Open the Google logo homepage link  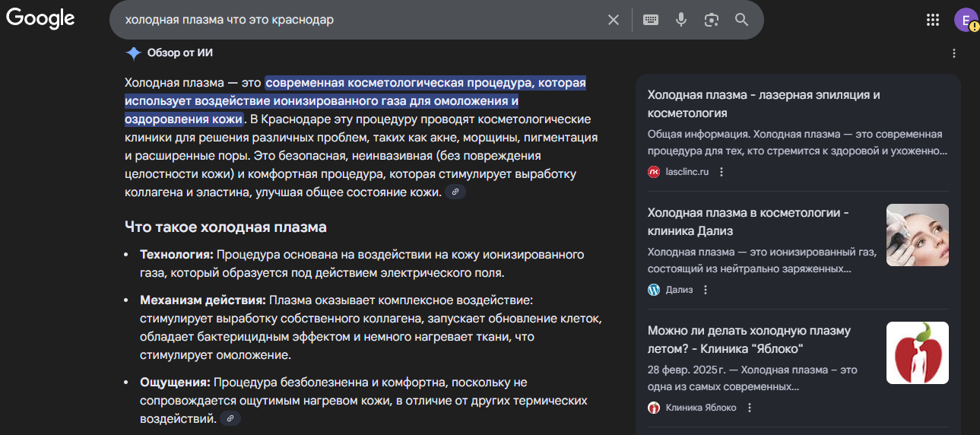pos(40,18)
